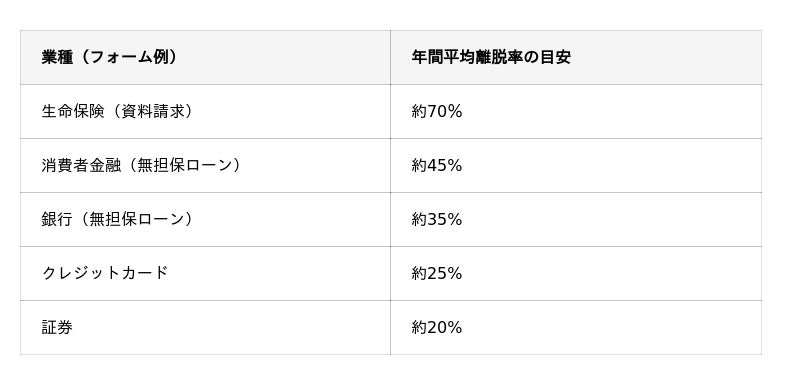The image size is (800, 385).
Task: Select the 生命保険（資料請求） cell
Action: tap(205, 112)
